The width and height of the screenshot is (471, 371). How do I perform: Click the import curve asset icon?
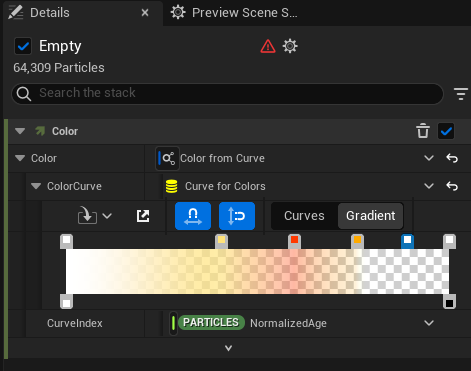point(87,215)
